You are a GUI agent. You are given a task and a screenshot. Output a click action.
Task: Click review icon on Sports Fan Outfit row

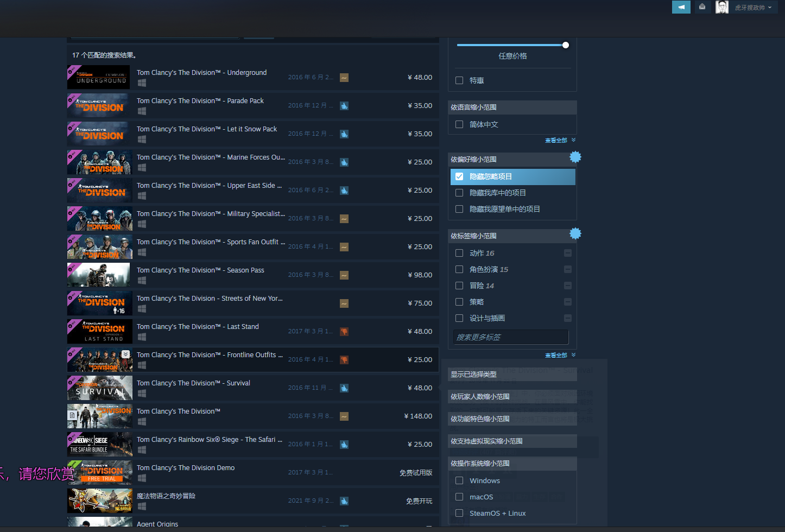[344, 247]
